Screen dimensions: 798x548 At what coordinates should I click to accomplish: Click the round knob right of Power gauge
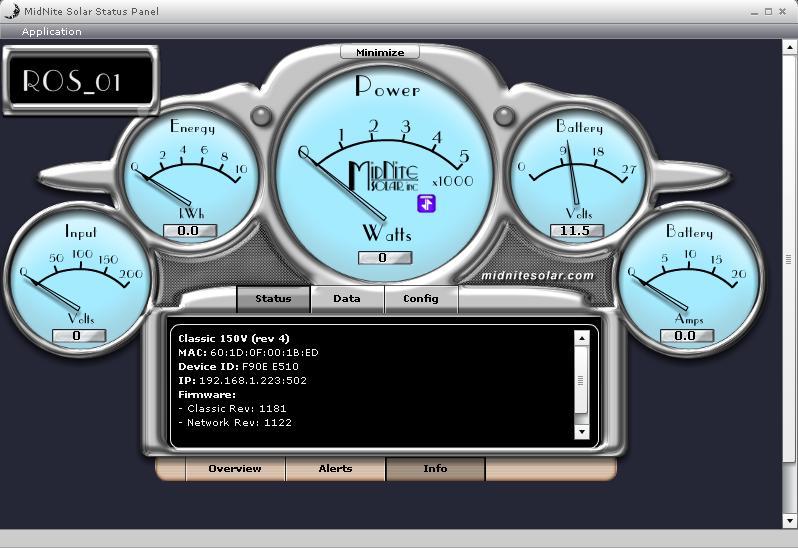point(504,116)
